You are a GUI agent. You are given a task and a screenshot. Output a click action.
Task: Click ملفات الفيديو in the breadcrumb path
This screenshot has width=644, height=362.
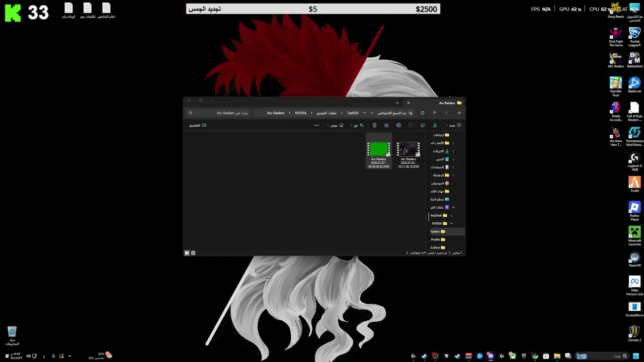(327, 113)
